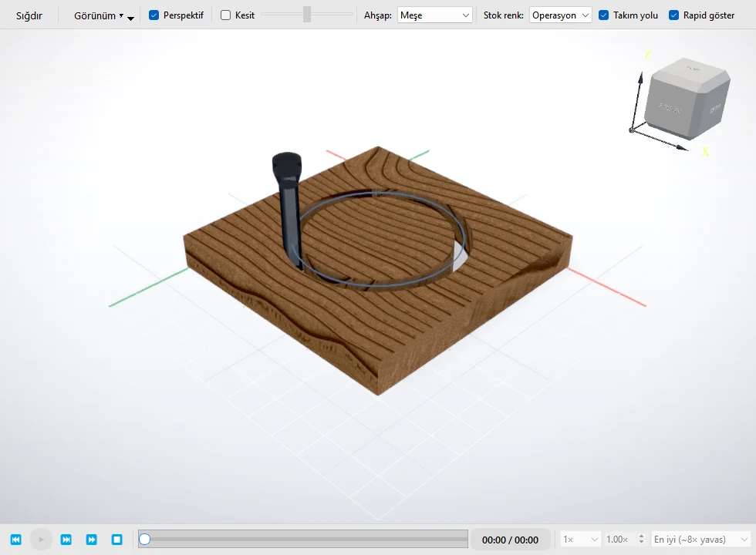Viewport: 756px width, 555px height.
Task: Click the timeline scrubber handle
Action: coord(144,539)
